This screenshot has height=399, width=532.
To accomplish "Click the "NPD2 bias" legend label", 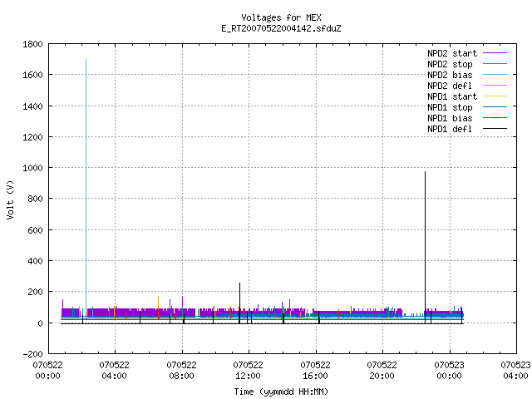I will pos(450,75).
